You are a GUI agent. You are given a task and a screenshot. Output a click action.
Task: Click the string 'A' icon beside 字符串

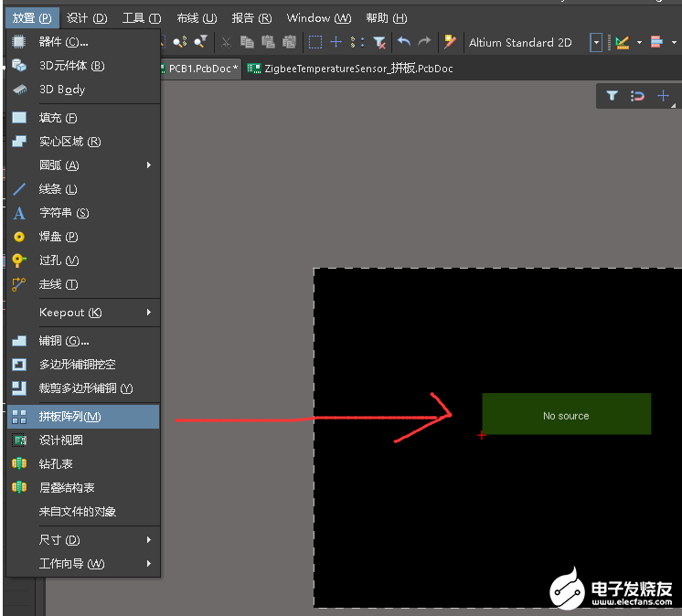(x=19, y=213)
